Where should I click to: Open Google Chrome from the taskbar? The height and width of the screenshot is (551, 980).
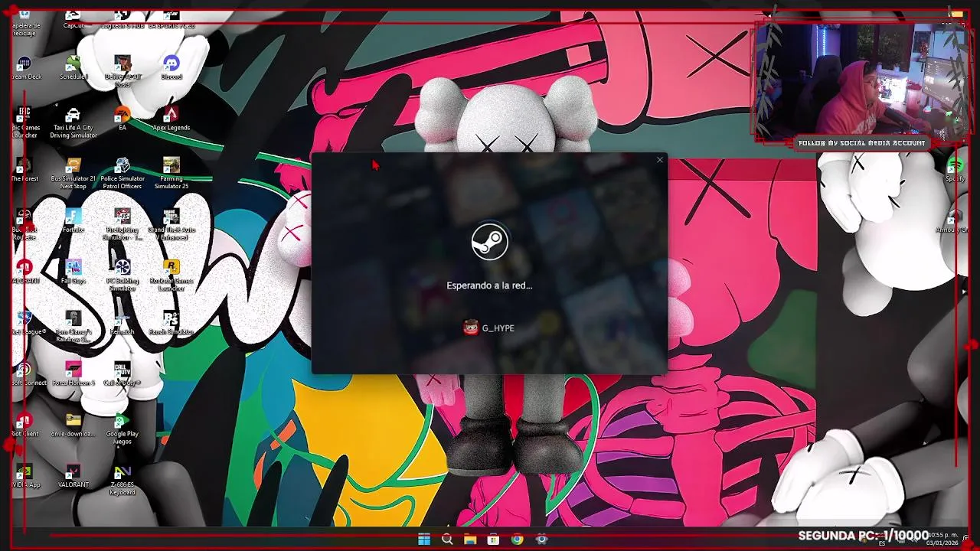click(518, 540)
